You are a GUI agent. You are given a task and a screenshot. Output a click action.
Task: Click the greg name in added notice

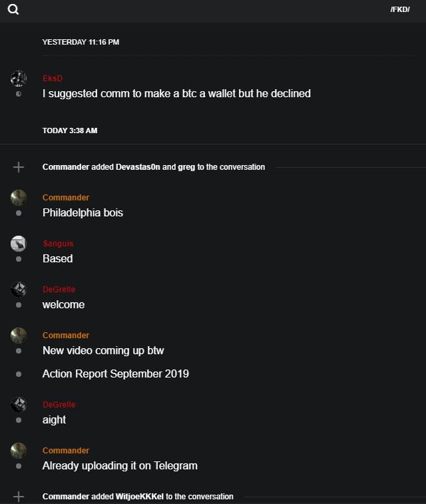point(186,167)
